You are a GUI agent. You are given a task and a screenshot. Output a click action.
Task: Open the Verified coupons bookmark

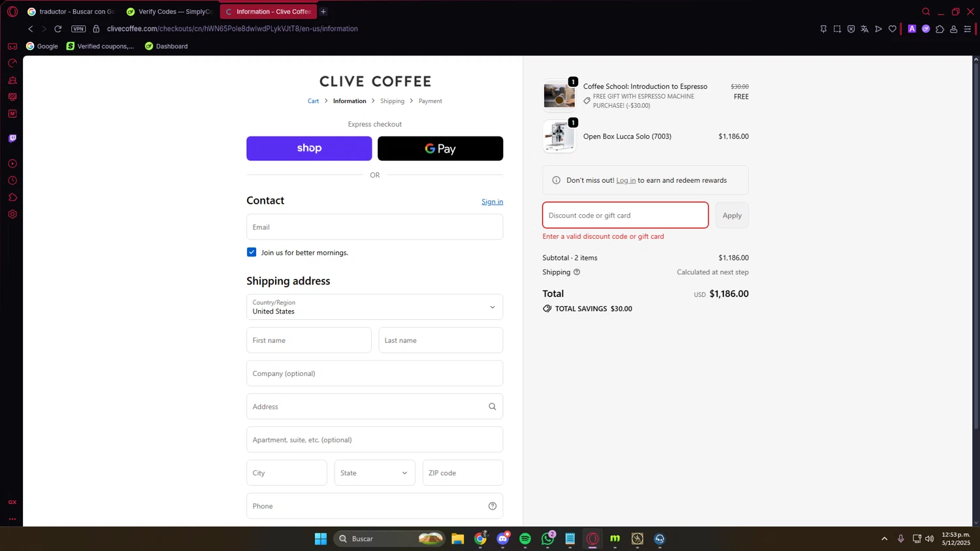[x=100, y=46]
